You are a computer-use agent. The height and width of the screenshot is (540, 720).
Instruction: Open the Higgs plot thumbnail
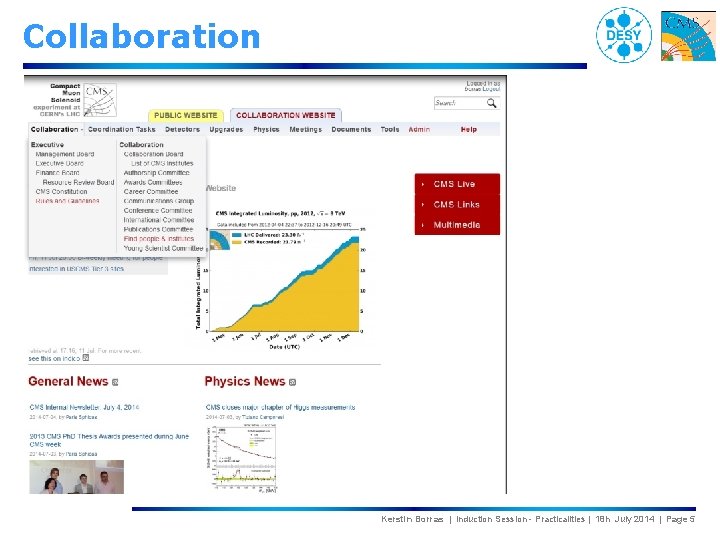click(242, 459)
